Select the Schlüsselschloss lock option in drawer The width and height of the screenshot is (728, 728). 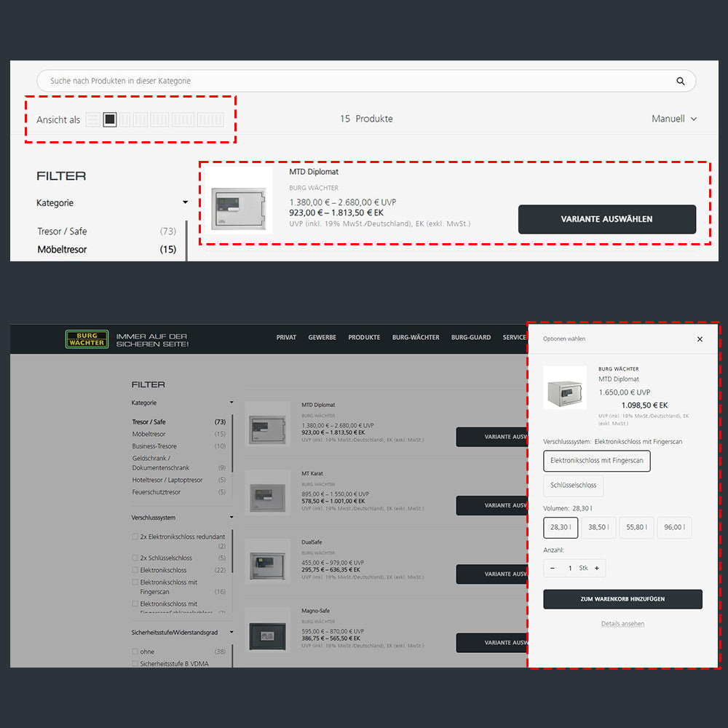(x=574, y=485)
